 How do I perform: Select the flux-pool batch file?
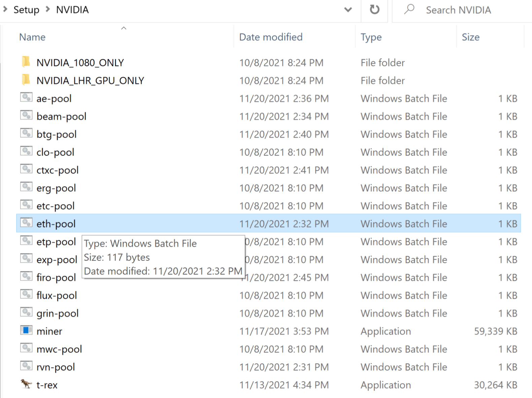tap(57, 295)
